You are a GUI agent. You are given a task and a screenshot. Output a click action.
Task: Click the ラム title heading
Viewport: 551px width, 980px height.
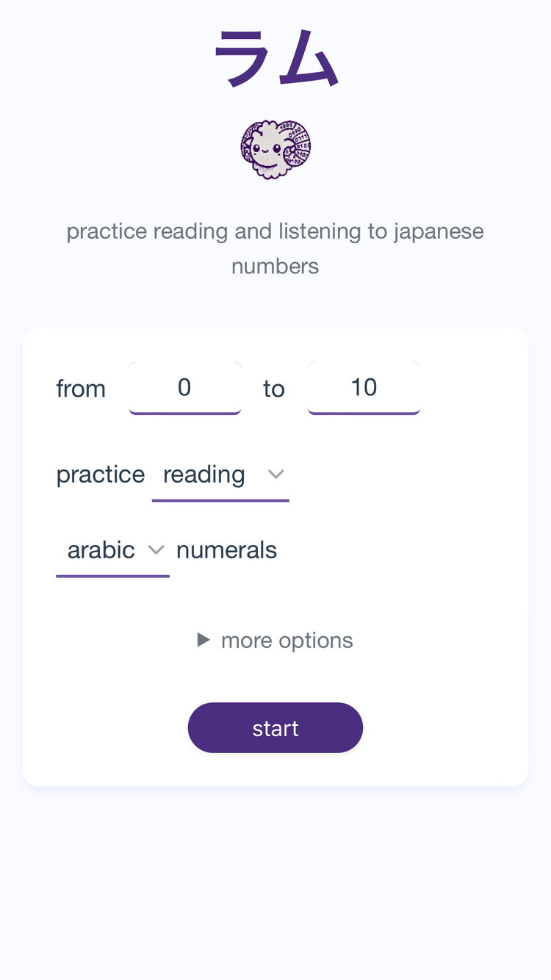275,57
